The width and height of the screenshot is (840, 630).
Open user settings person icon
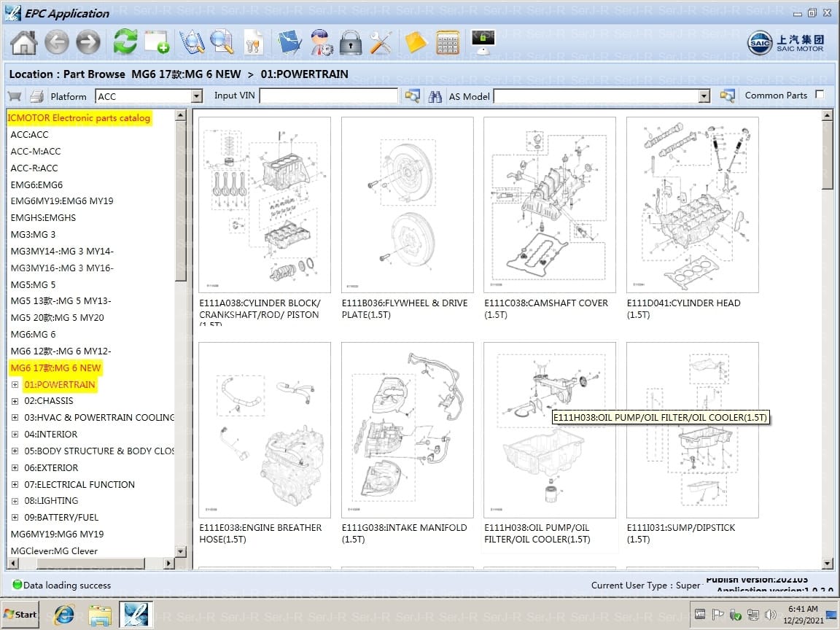click(321, 42)
